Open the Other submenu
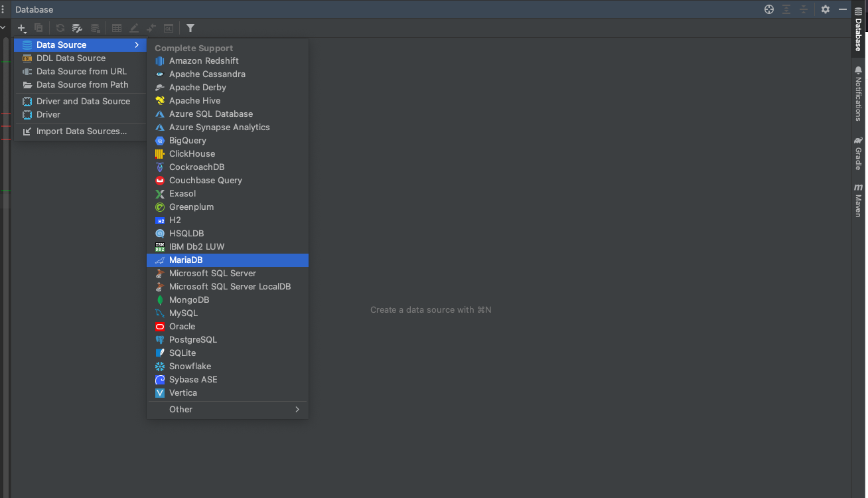Viewport: 868px width, 498px height. (x=228, y=410)
